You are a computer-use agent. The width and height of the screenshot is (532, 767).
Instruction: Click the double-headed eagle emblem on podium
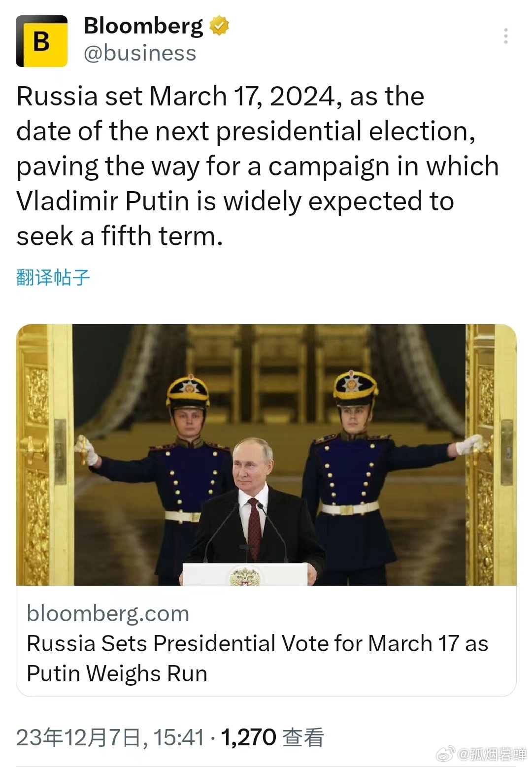coord(245,576)
